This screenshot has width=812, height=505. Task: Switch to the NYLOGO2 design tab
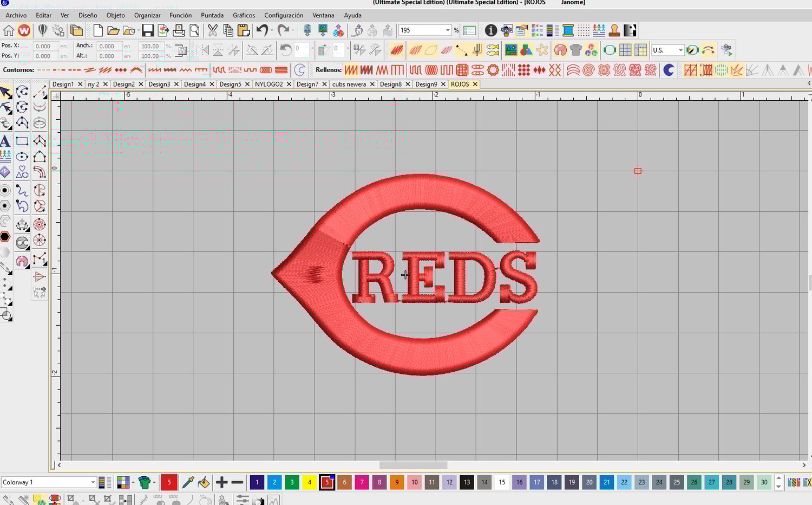pos(269,84)
